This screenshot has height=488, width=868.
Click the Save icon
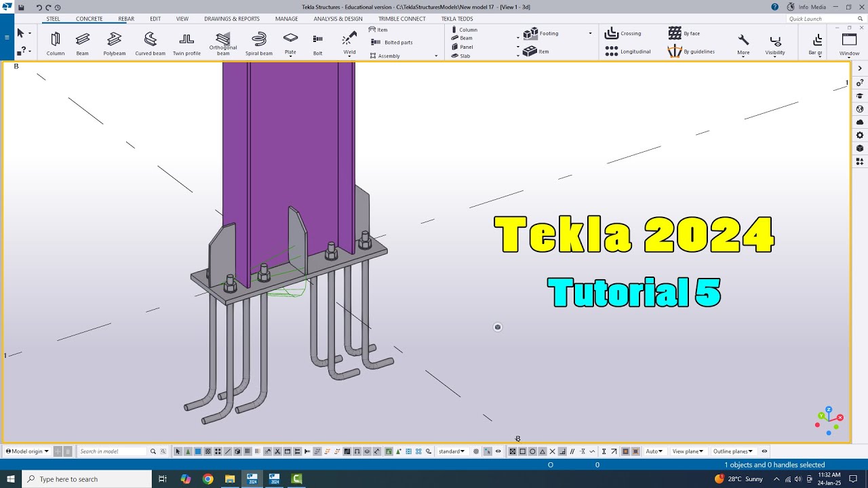pos(20,7)
